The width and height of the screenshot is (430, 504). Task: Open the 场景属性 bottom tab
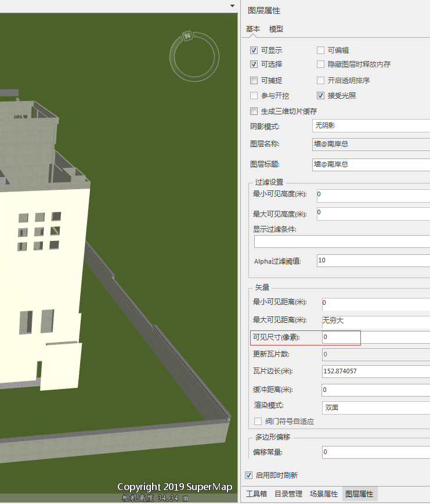[x=324, y=494]
